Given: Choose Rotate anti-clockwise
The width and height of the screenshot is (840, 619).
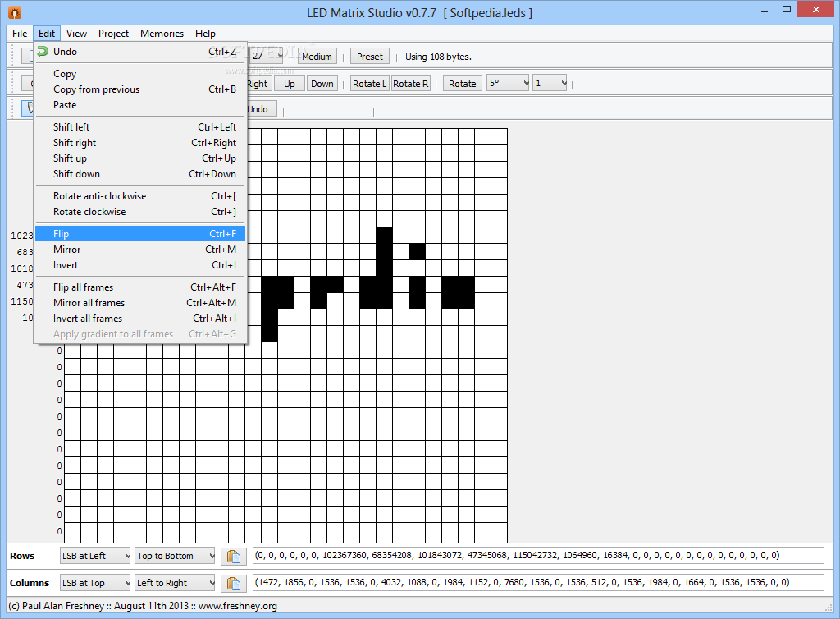Looking at the screenshot, I should click(x=140, y=196).
